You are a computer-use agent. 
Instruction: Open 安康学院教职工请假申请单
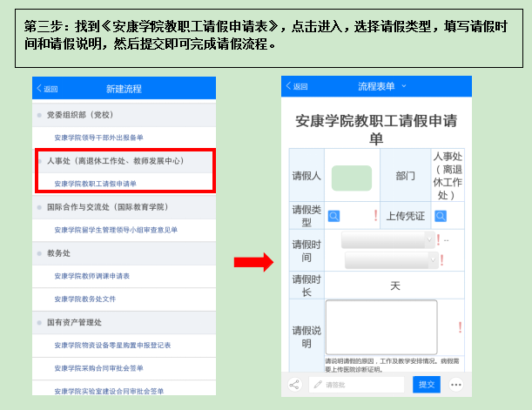click(95, 184)
